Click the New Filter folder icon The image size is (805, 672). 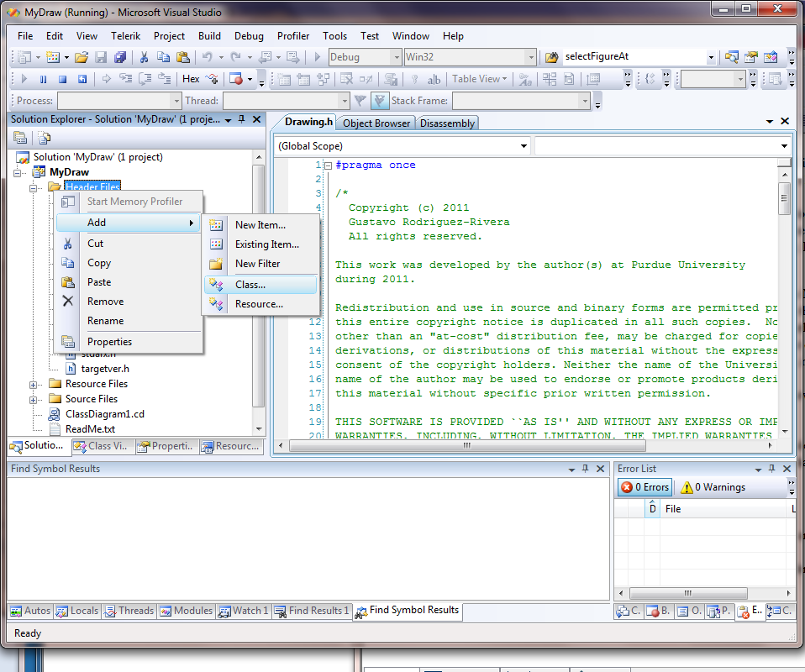(216, 264)
